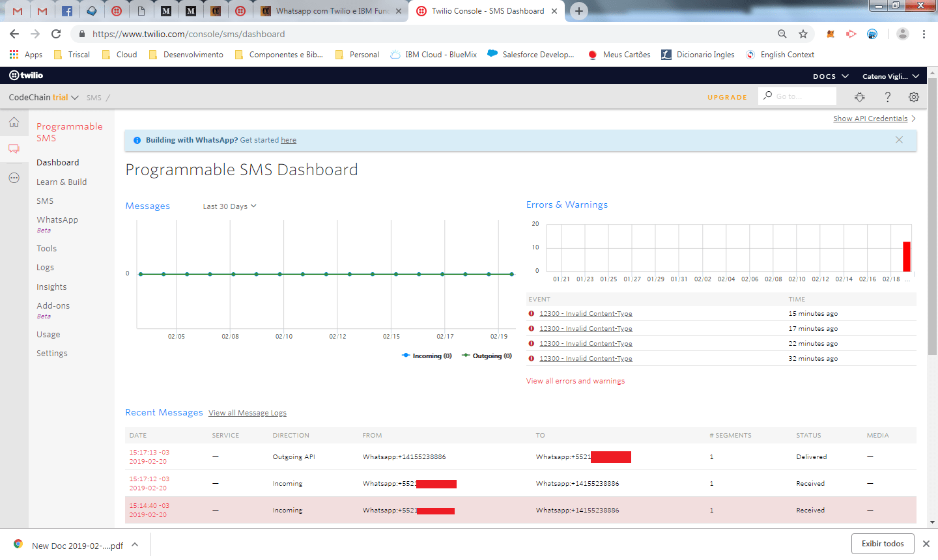
Task: Open the download options arrow for New Doc pdf
Action: point(135,544)
